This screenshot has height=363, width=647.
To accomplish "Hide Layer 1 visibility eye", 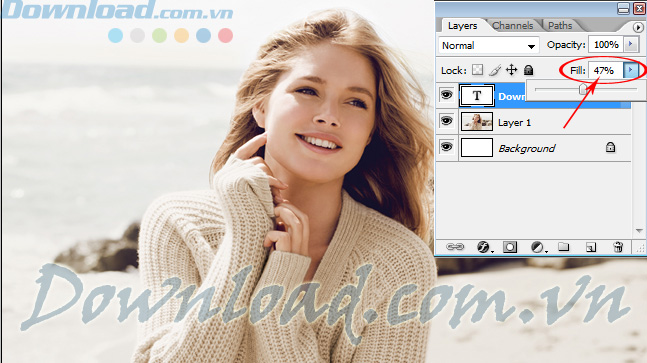I will pos(446,121).
